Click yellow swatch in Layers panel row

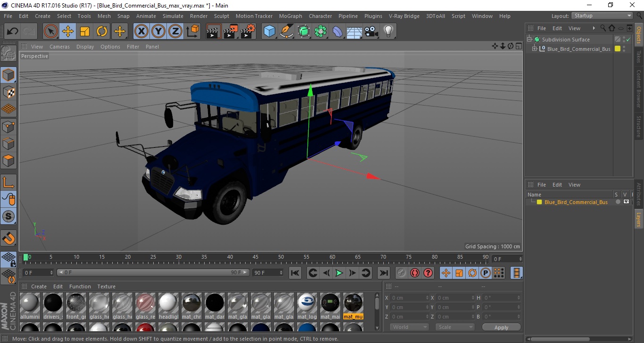tap(539, 202)
